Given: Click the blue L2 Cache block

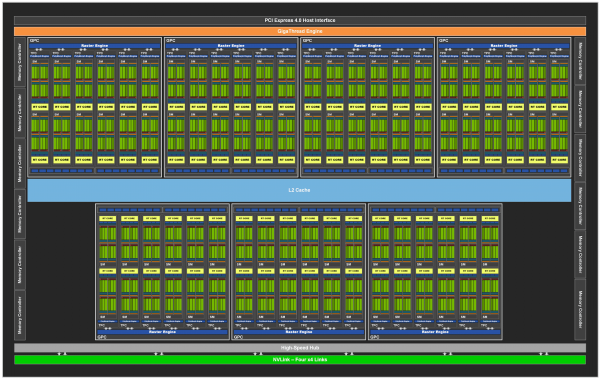Looking at the screenshot, I should point(299,190).
